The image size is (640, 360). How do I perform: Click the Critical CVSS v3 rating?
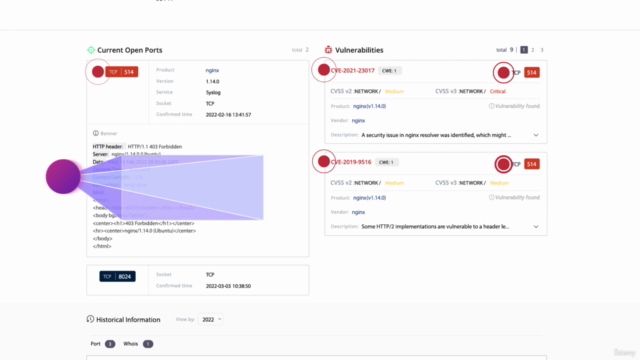498,91
